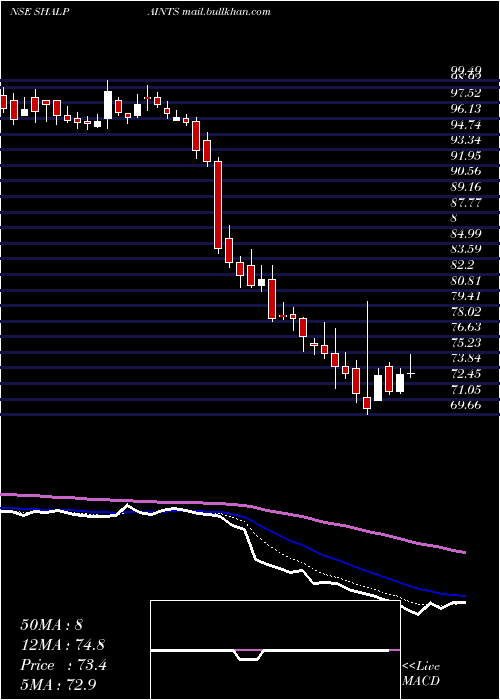
Task: Select the 71.05 price axis label
Action: (466, 389)
